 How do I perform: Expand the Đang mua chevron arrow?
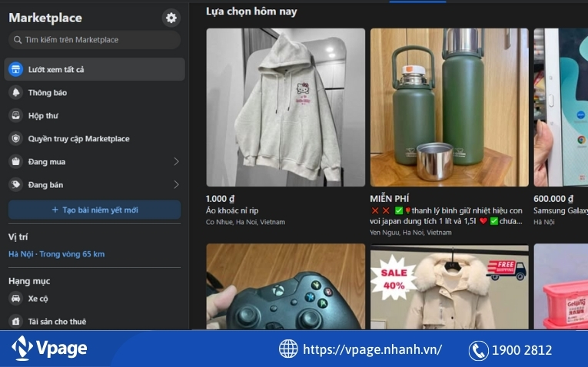click(x=175, y=162)
